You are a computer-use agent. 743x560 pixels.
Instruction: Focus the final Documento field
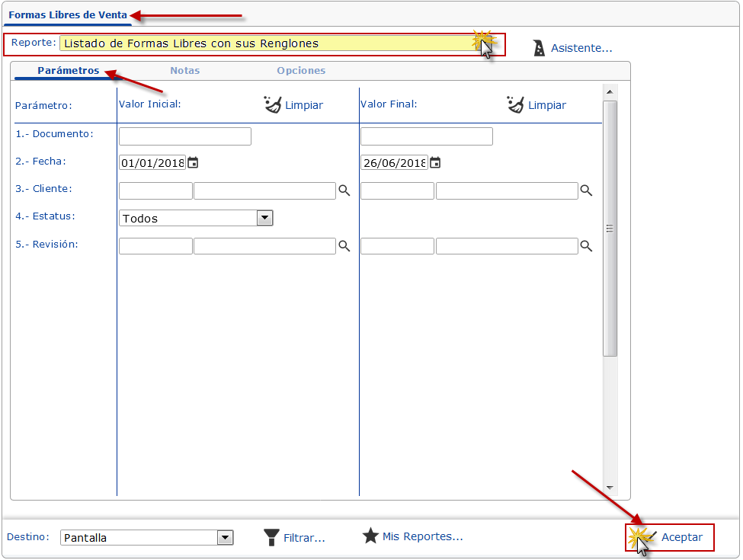click(427, 136)
